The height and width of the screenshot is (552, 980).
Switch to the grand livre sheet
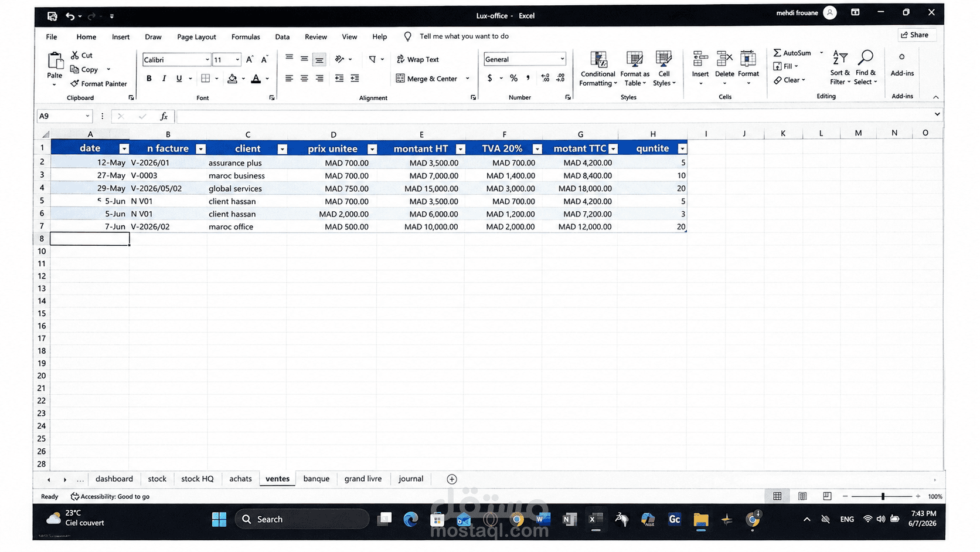[363, 479]
